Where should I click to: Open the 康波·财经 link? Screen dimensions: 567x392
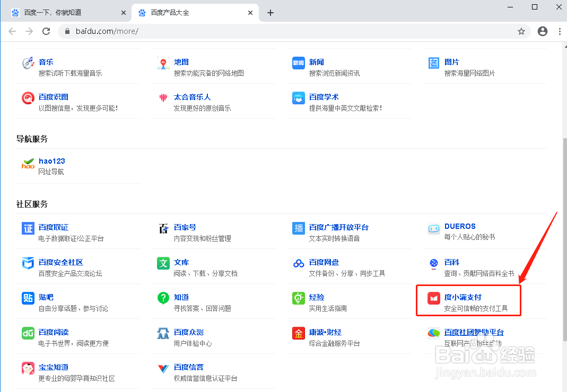[x=325, y=332]
